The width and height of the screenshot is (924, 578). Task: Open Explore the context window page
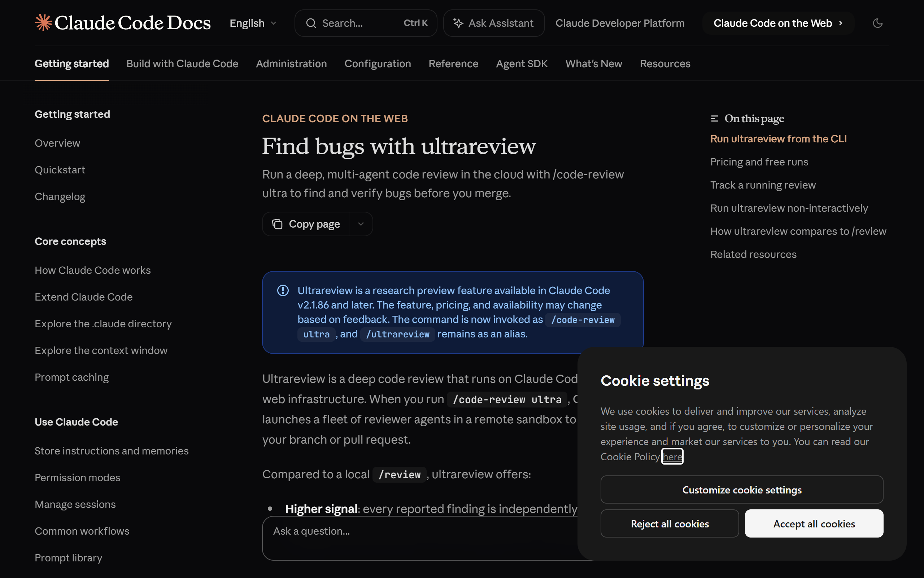(x=101, y=350)
